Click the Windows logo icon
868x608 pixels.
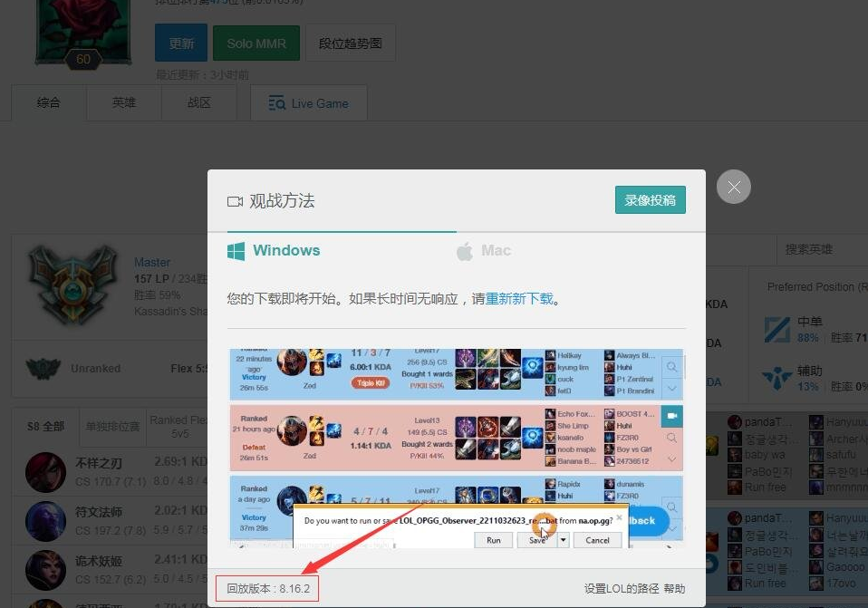236,251
